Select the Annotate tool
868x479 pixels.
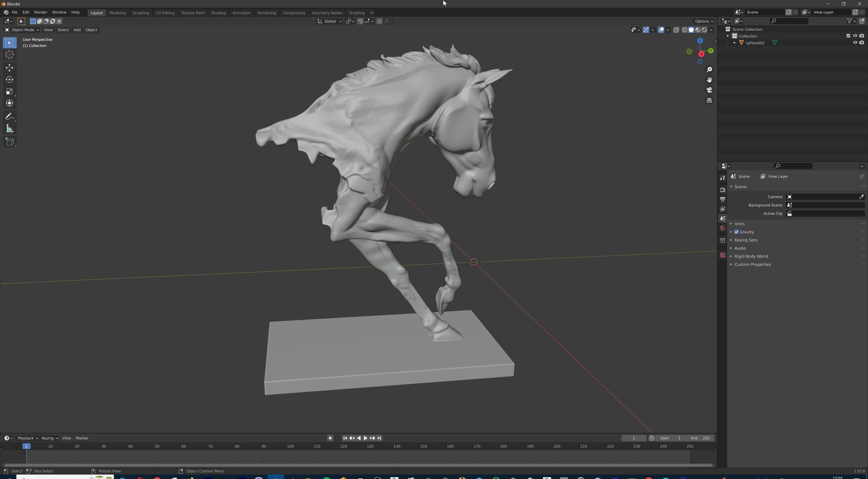9,117
